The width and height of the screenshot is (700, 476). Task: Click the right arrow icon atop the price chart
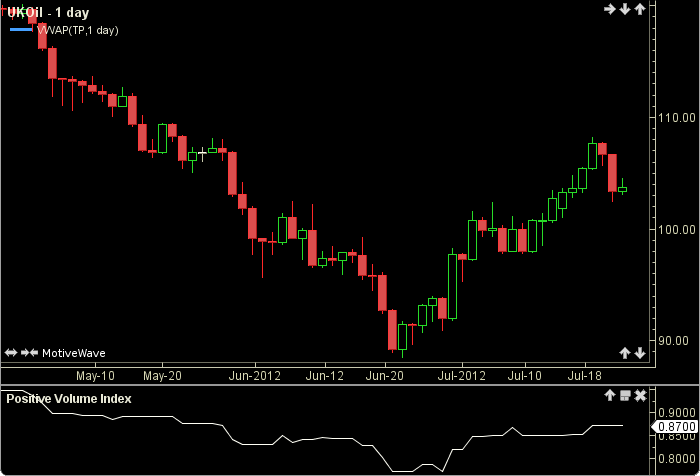[x=609, y=9]
